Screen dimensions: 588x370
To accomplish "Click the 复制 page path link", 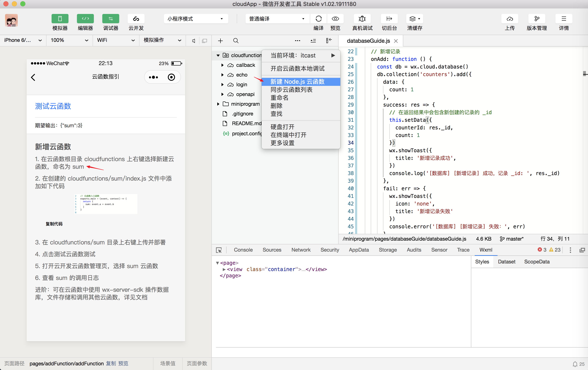I will click(111, 363).
